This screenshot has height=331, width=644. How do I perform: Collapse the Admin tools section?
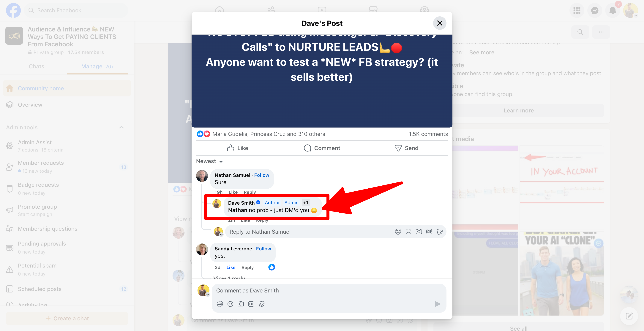[x=121, y=127]
